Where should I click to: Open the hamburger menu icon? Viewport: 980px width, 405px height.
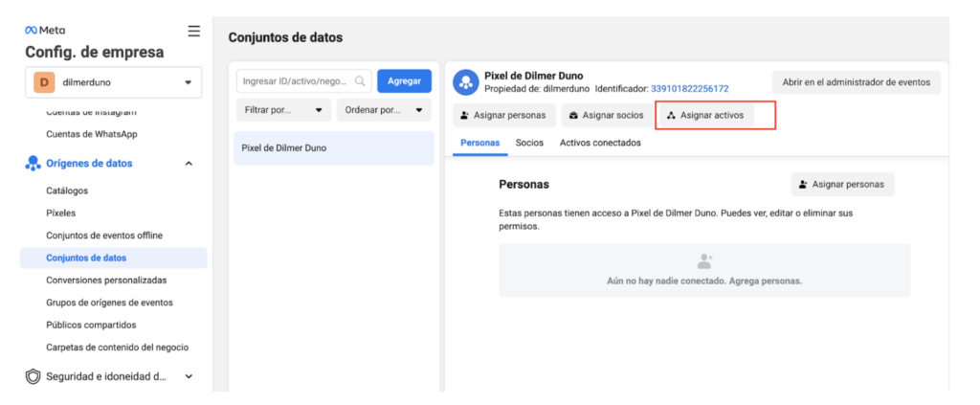tap(193, 32)
